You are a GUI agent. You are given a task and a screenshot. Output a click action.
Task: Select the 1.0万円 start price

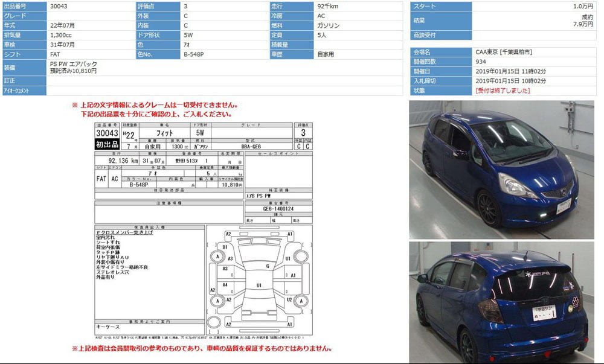click(x=583, y=6)
